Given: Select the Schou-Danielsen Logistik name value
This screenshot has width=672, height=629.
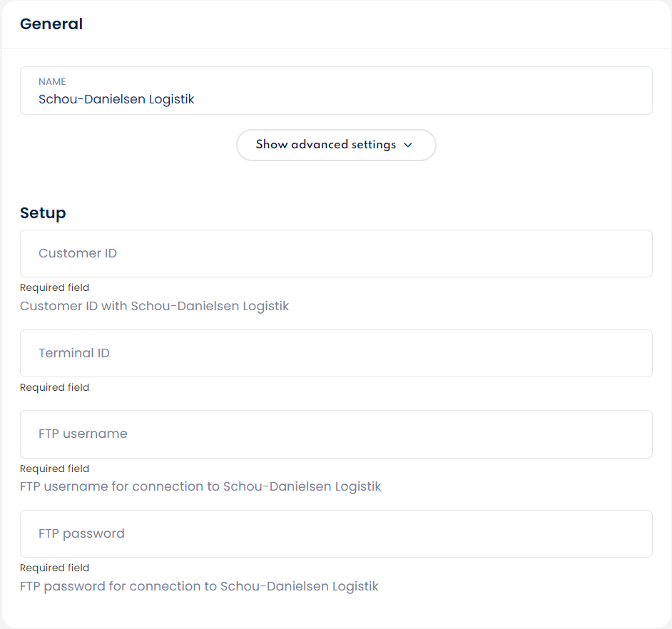Looking at the screenshot, I should (x=116, y=99).
